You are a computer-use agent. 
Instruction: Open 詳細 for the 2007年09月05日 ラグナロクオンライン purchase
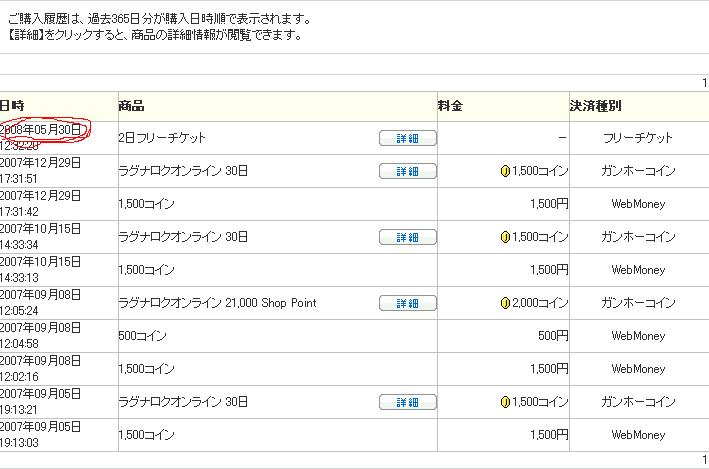(407, 402)
